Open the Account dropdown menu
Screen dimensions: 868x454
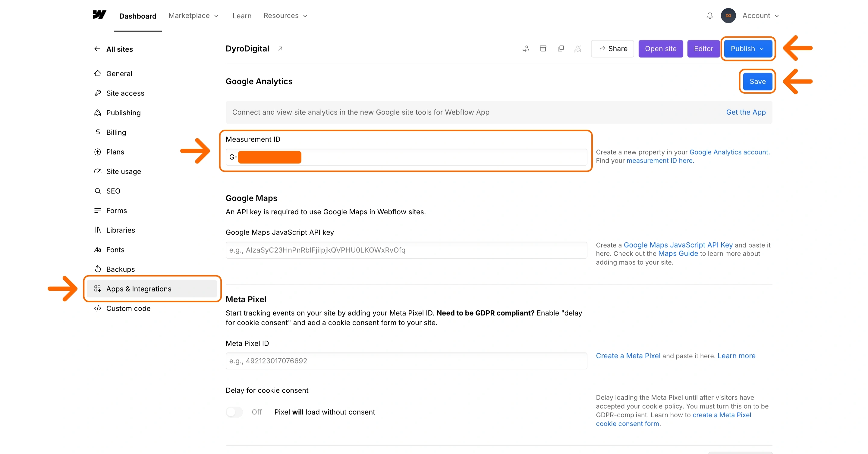[760, 15]
